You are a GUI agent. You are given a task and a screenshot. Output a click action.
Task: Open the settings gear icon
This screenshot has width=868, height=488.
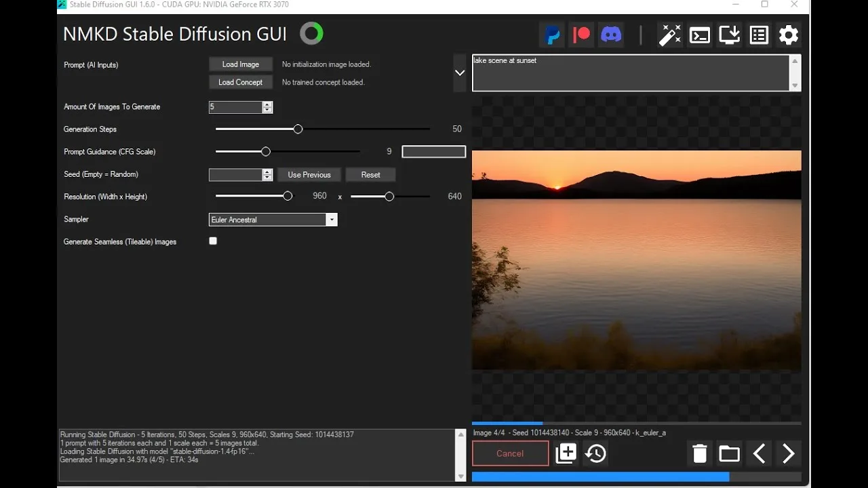coord(789,35)
